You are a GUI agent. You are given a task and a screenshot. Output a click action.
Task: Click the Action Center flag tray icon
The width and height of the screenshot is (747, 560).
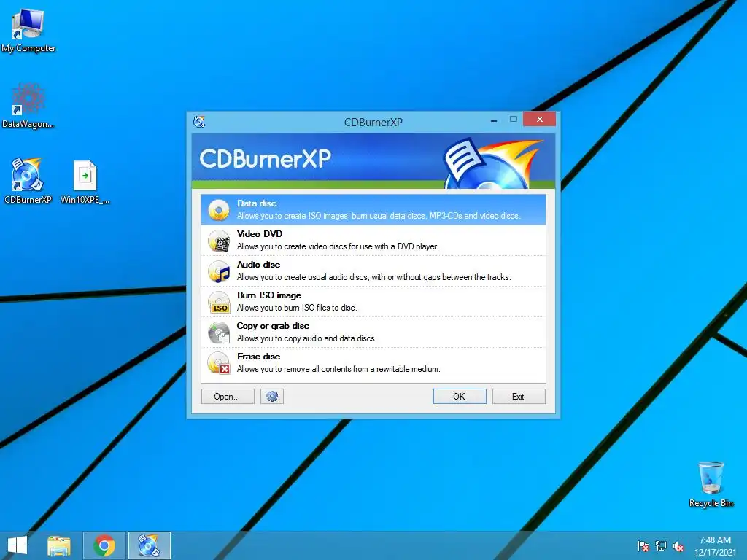pos(643,546)
